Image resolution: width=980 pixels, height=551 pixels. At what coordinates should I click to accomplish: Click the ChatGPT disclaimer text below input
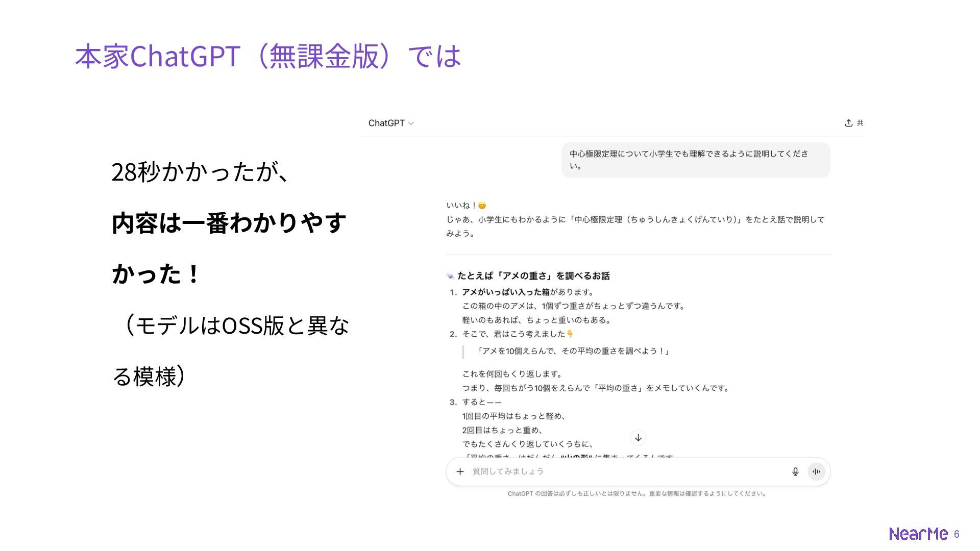pos(636,493)
